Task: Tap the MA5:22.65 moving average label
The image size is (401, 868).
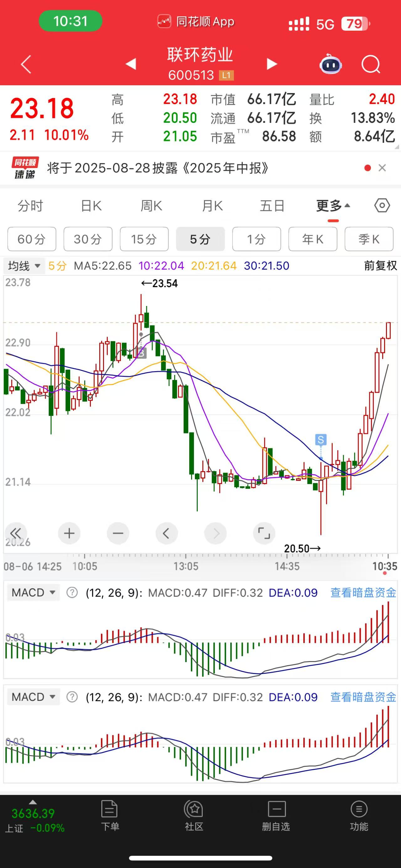Action: pyautogui.click(x=103, y=266)
